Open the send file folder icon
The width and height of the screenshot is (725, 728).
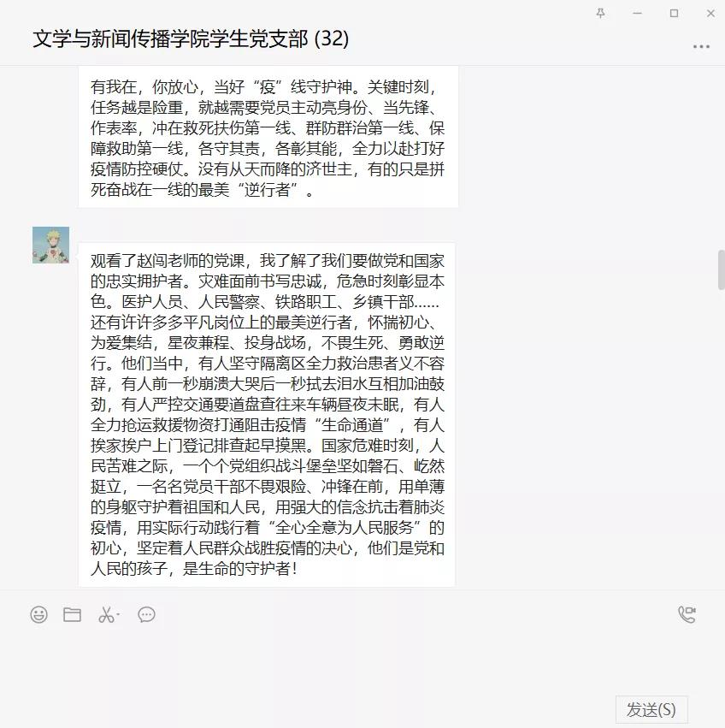[72, 614]
